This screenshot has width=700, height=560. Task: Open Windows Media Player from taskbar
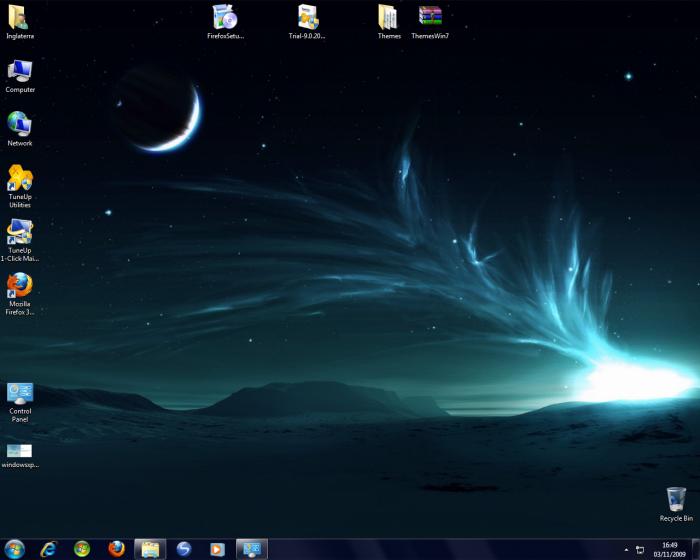point(217,549)
